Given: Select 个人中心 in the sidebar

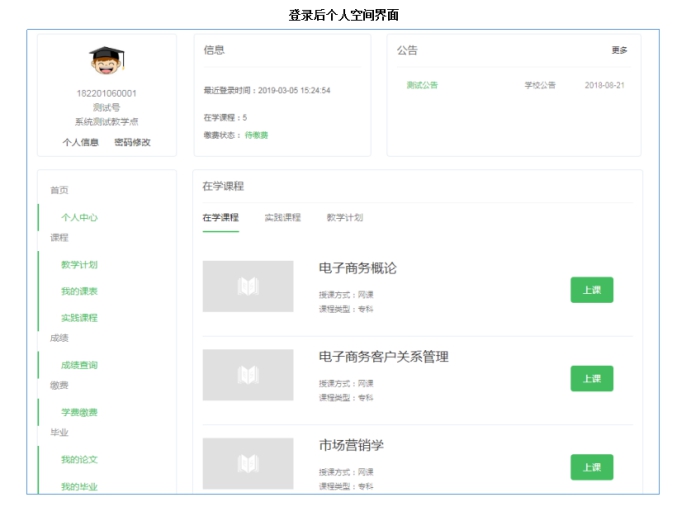Looking at the screenshot, I should [x=79, y=217].
